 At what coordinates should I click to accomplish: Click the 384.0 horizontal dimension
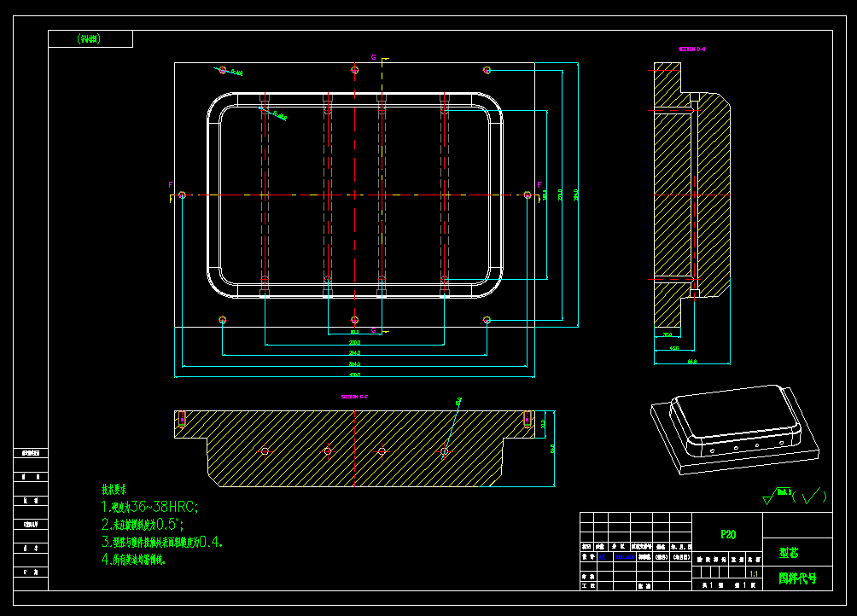tap(355, 363)
